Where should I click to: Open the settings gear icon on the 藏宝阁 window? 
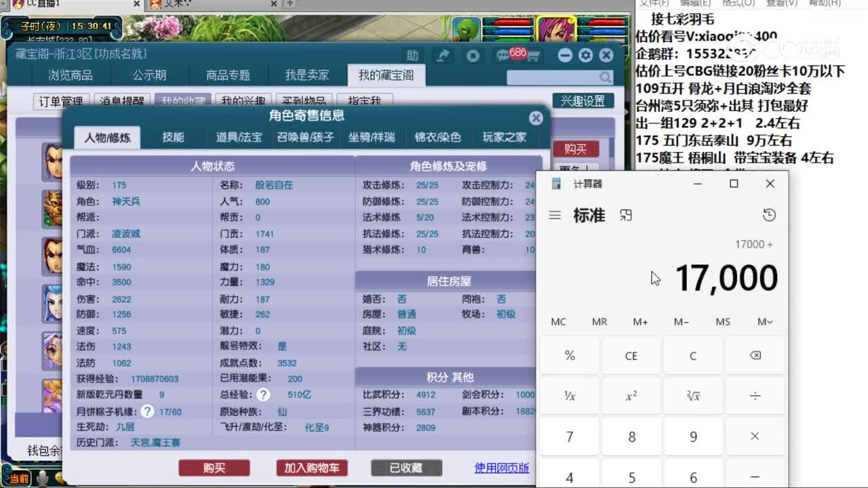584,56
